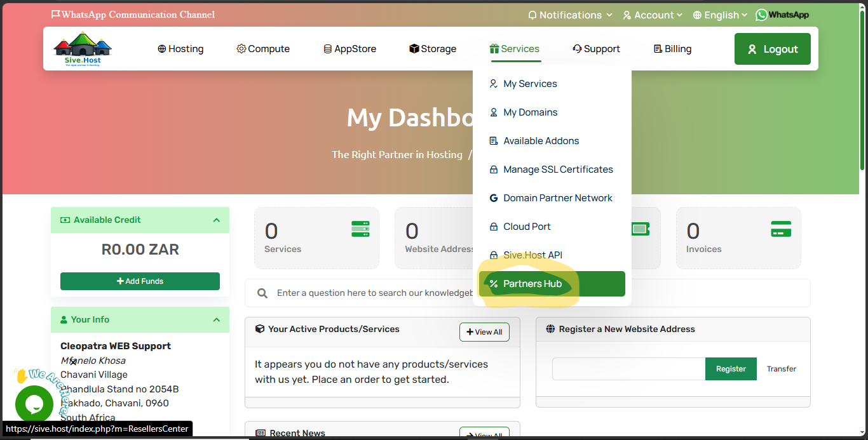Click the globe icon beside Register a New Website Address
This screenshot has width=868, height=440.
[550, 329]
